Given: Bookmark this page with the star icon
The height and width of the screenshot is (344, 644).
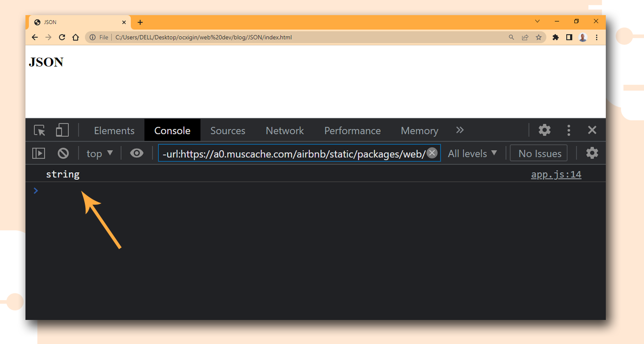Looking at the screenshot, I should point(538,37).
